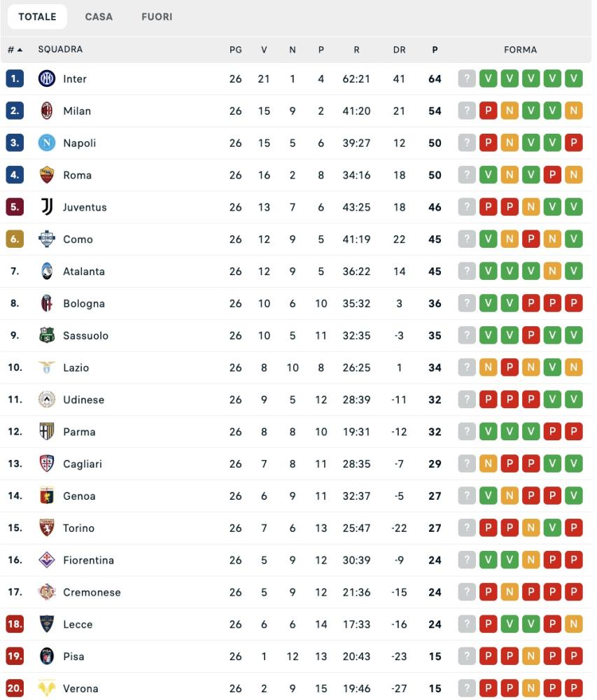Screen dimensions: 597x700
Task: Click Inter's grey upcoming match badge
Action: pos(467,79)
